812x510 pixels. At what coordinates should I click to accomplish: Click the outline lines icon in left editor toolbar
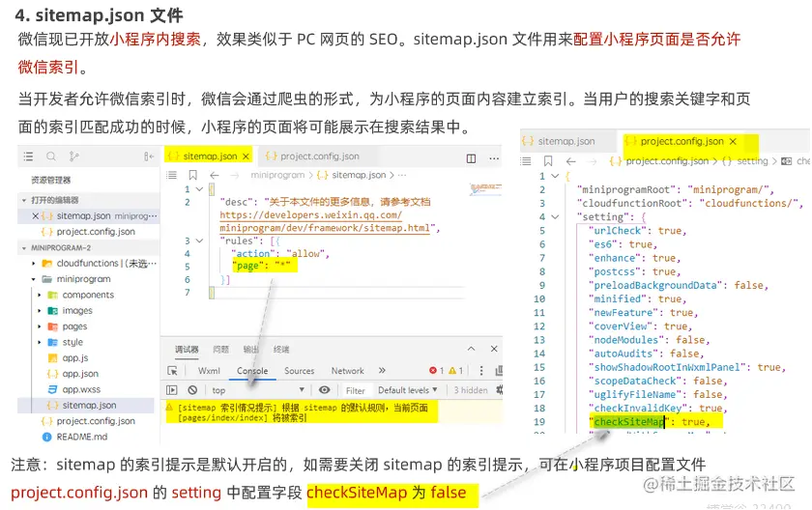pos(172,175)
